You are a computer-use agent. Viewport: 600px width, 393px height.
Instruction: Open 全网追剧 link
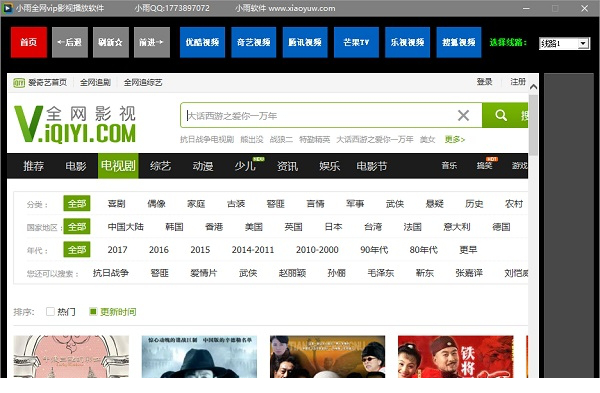pos(95,83)
